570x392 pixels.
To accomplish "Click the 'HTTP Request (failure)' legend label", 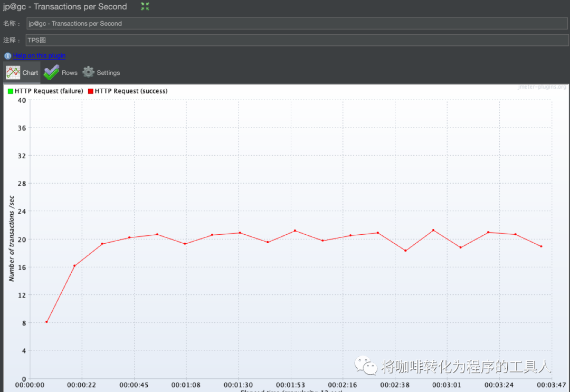I will click(49, 91).
